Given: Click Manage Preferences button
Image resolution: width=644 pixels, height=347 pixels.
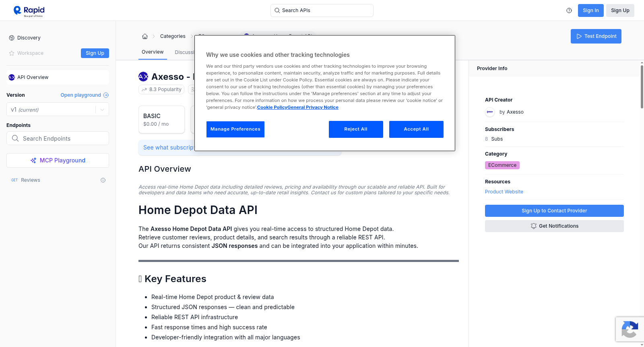Looking at the screenshot, I should point(235,129).
